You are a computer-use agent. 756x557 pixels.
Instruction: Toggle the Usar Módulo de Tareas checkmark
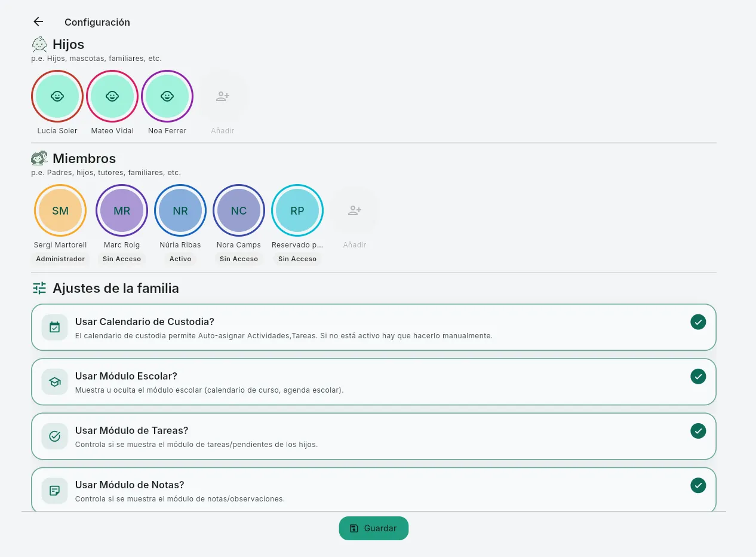tap(698, 431)
